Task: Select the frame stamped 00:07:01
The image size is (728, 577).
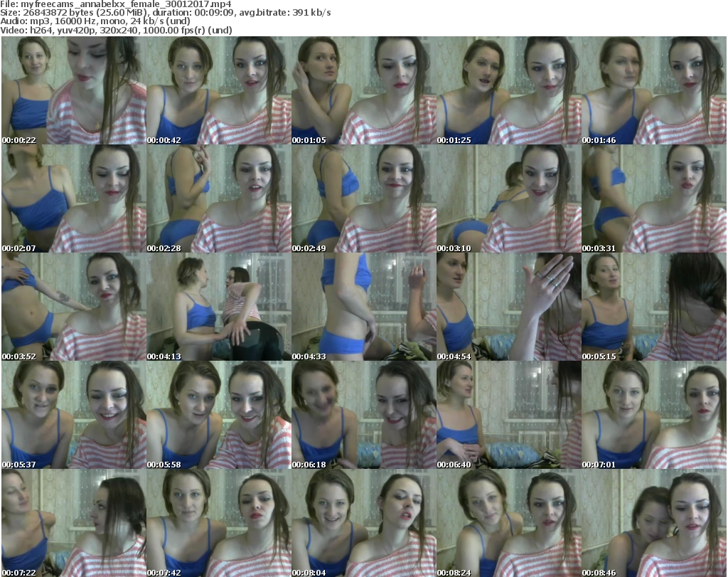Action: (654, 415)
